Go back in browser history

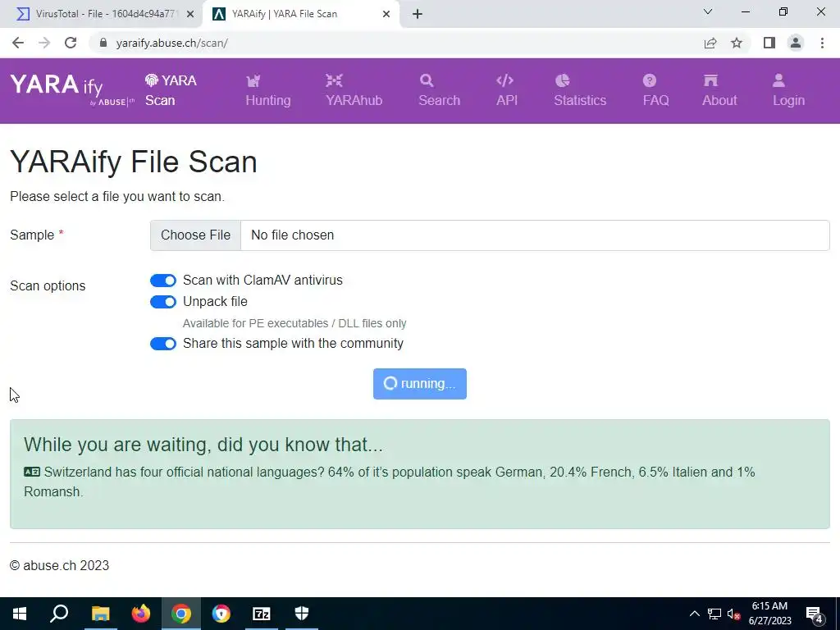18,43
